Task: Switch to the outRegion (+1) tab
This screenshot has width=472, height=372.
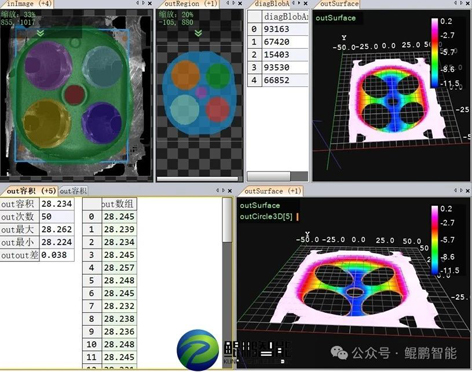Action: coord(191,4)
